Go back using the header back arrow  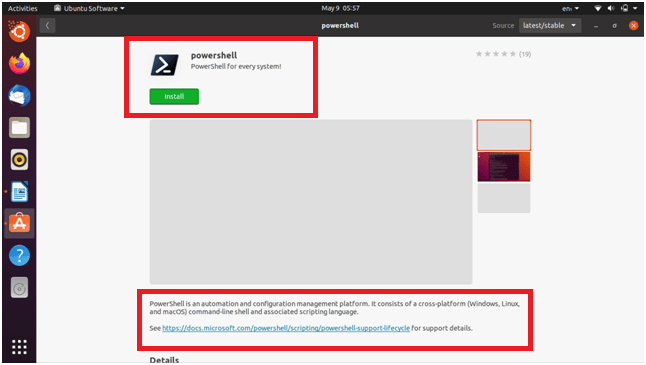47,26
